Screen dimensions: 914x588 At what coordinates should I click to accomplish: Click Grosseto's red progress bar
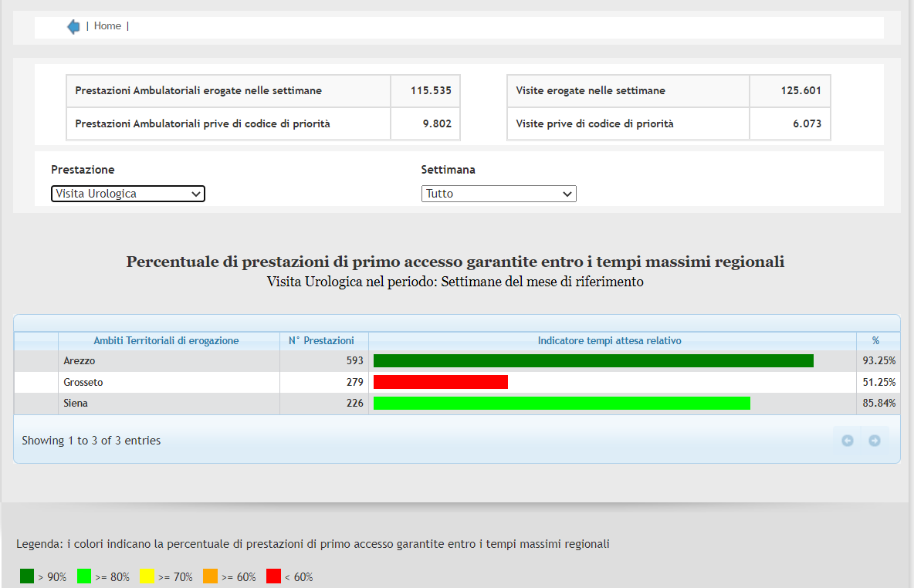pos(440,382)
